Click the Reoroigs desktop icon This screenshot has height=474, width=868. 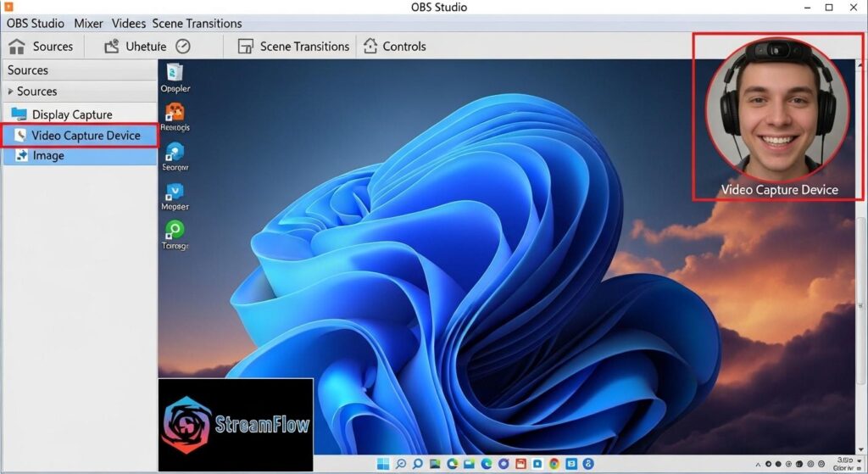pos(175,113)
